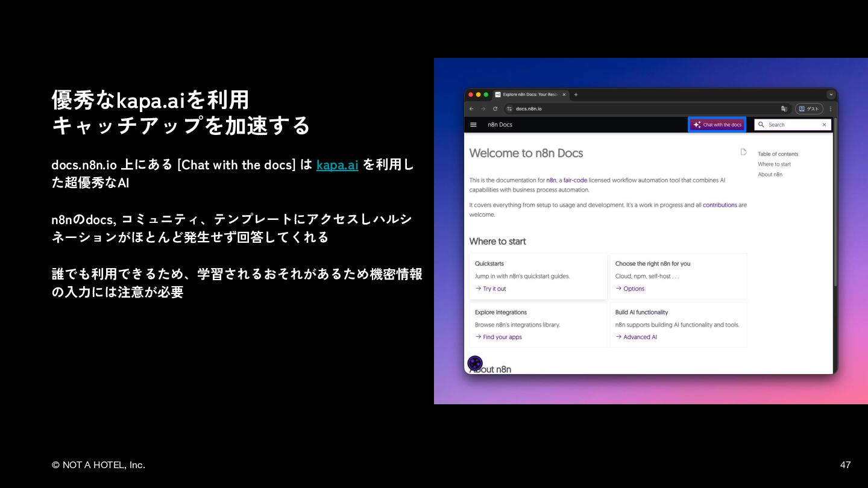The height and width of the screenshot is (488, 868).
Task: Click the n8n Docs header title
Action: [x=500, y=125]
